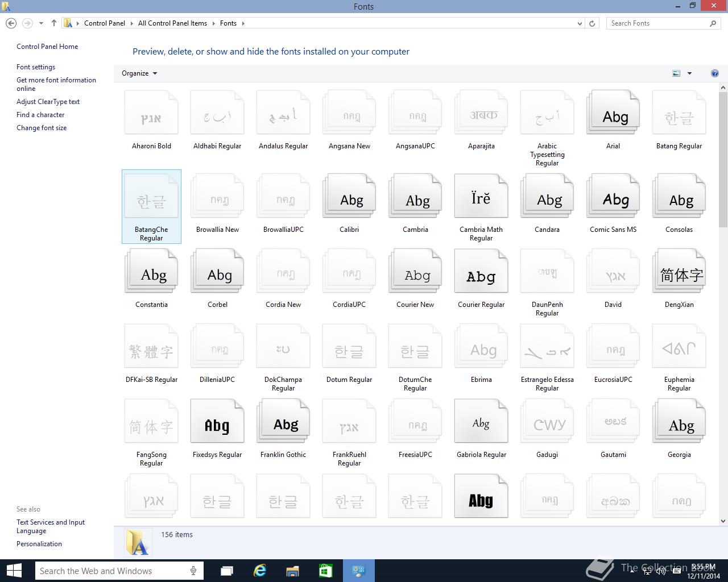This screenshot has width=728, height=582.
Task: Select the Andalus Regular font icon
Action: [283, 113]
